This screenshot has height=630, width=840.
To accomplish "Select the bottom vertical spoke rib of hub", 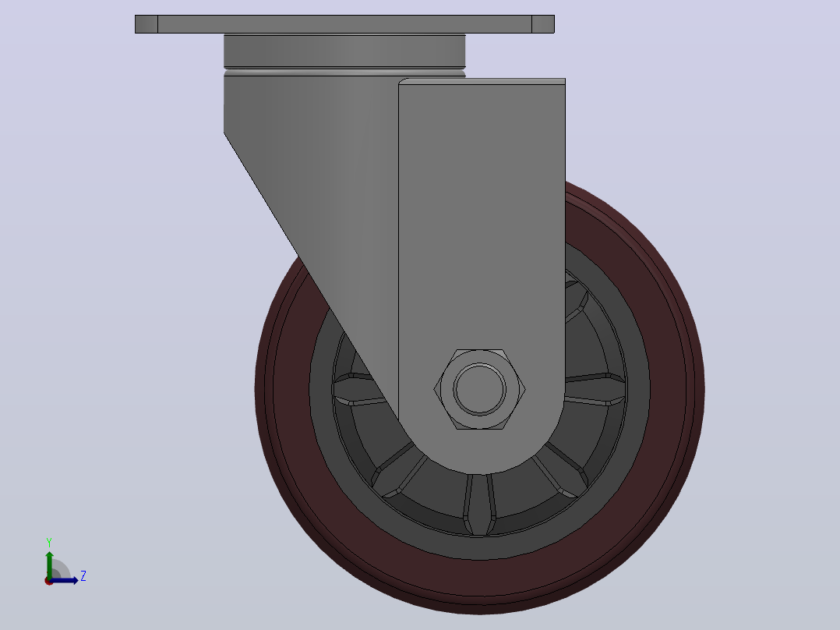I will tap(479, 504).
